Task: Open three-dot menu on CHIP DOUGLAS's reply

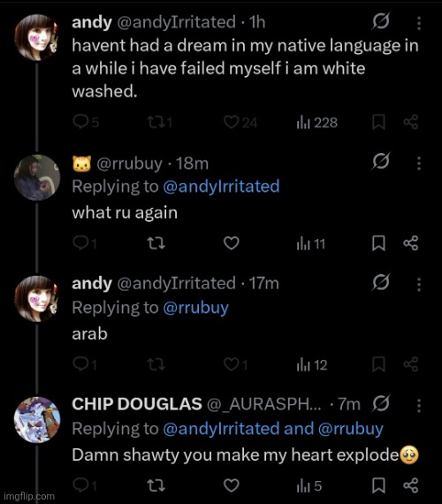Action: click(x=419, y=406)
